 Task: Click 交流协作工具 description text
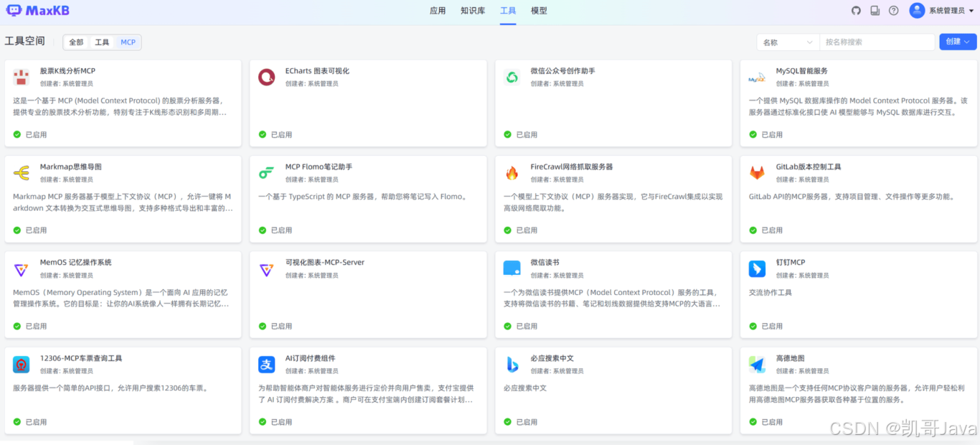[x=771, y=293]
